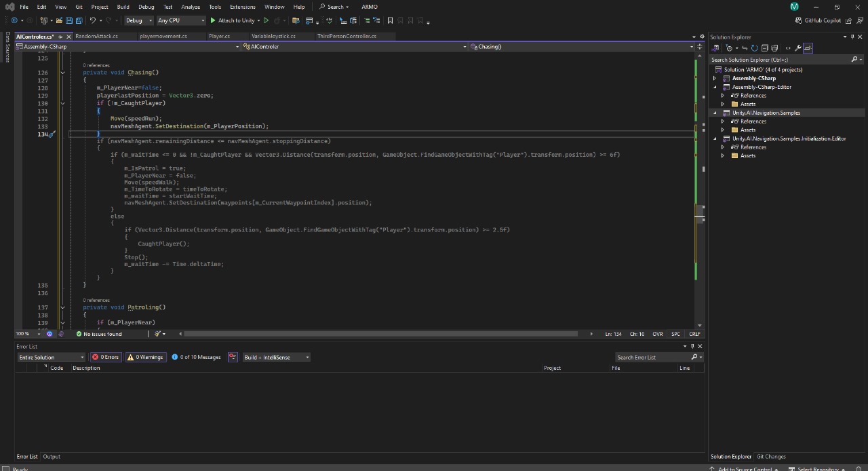This screenshot has height=471, width=868.
Task: Click the Save icon in the toolbar
Action: click(69, 20)
